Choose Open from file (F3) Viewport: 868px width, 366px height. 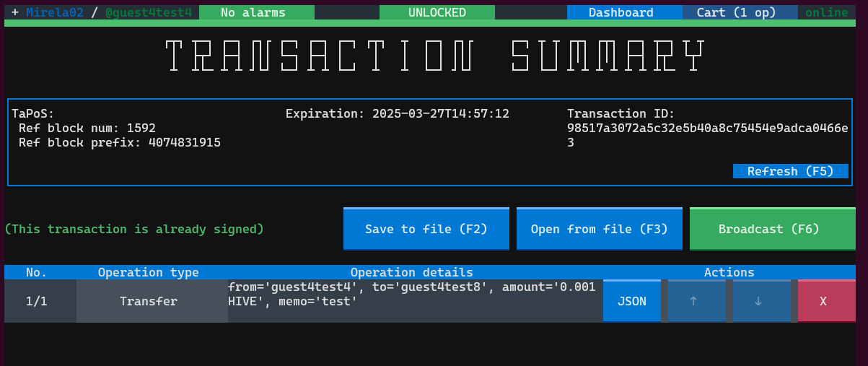pyautogui.click(x=599, y=229)
